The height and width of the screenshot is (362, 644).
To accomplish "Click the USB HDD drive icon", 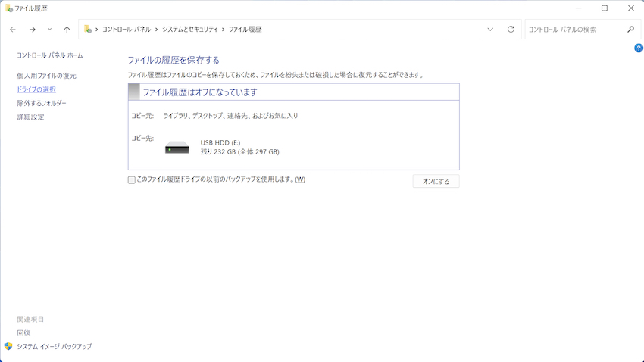I will click(x=177, y=148).
